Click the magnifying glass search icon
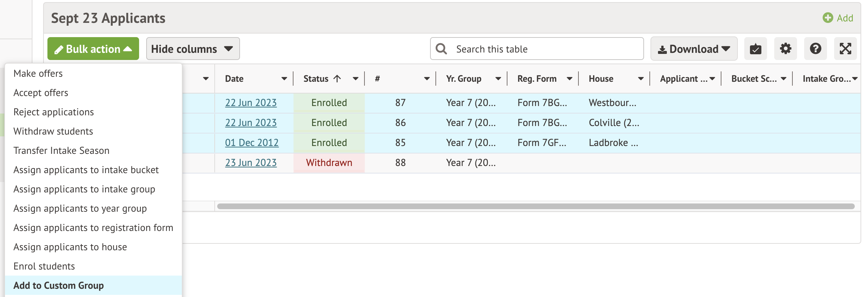 click(441, 49)
